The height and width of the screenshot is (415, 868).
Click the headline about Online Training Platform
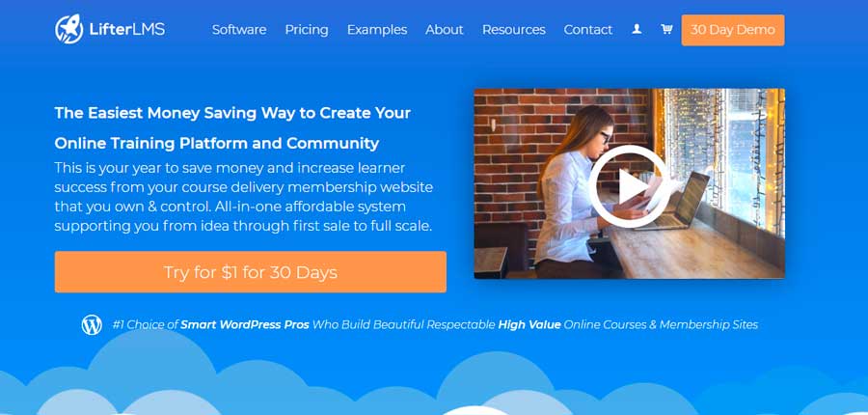point(217,144)
